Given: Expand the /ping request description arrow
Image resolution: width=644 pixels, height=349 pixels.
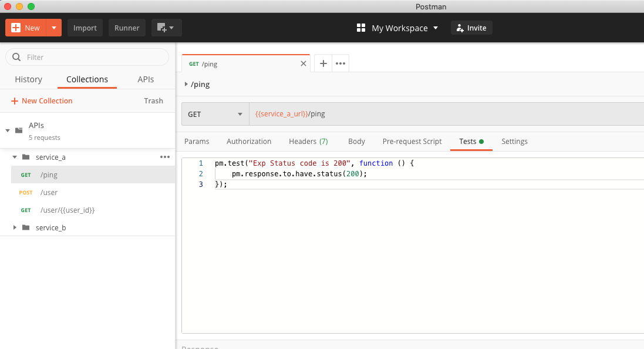Looking at the screenshot, I should tap(186, 84).
